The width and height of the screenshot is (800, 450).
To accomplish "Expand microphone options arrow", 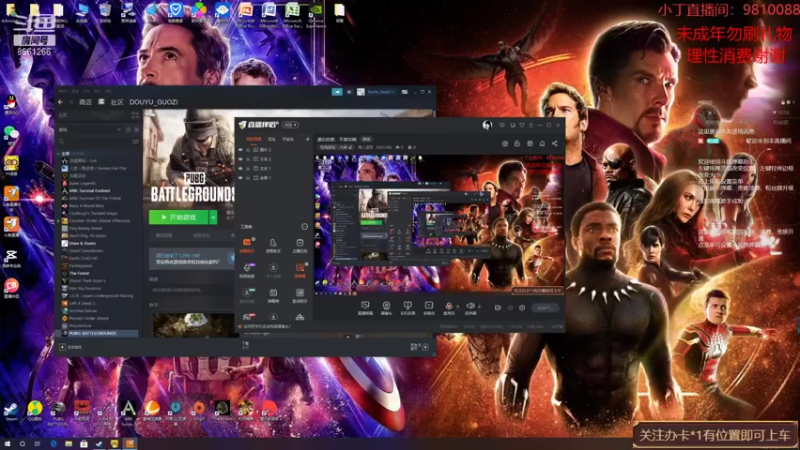I will 458,307.
